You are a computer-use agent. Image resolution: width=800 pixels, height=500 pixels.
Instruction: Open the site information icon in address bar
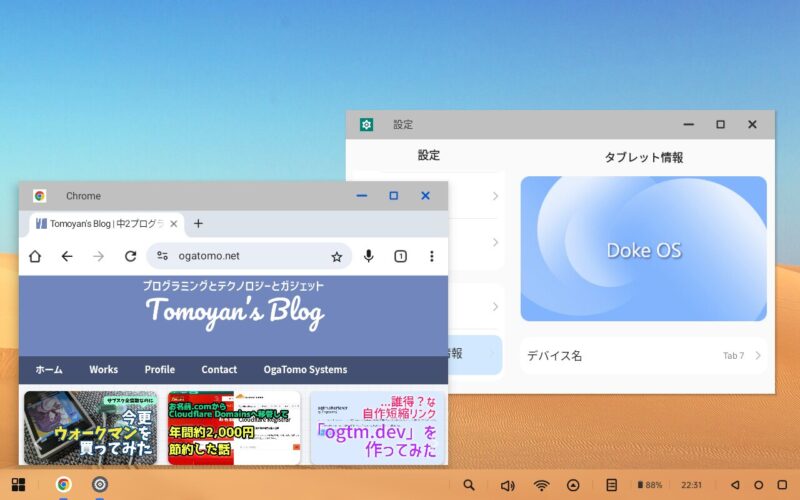tap(162, 256)
